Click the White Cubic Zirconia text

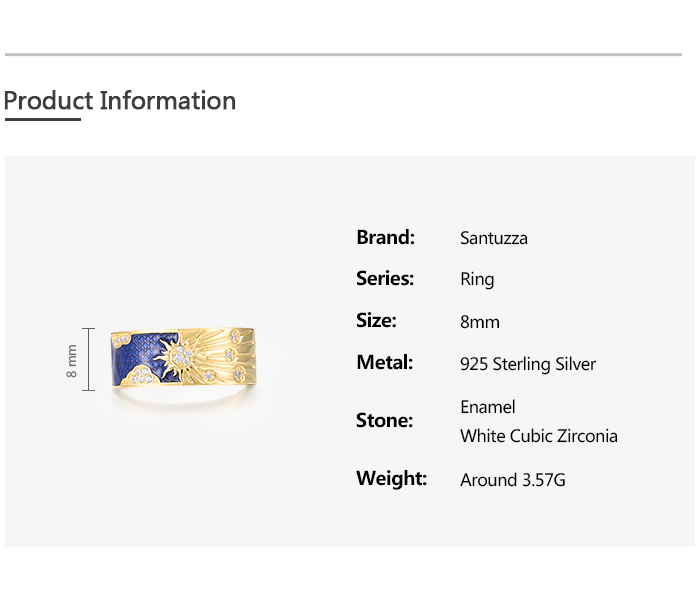tap(538, 436)
